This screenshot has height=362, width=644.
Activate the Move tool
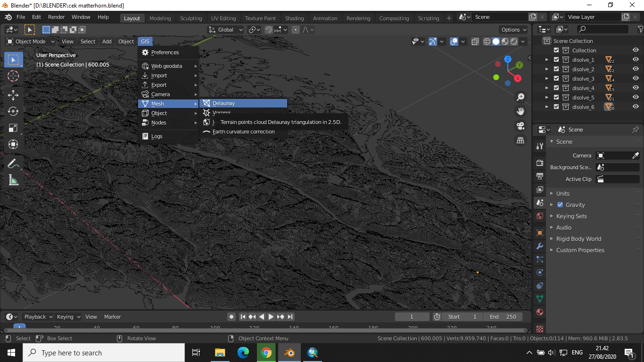pyautogui.click(x=13, y=95)
